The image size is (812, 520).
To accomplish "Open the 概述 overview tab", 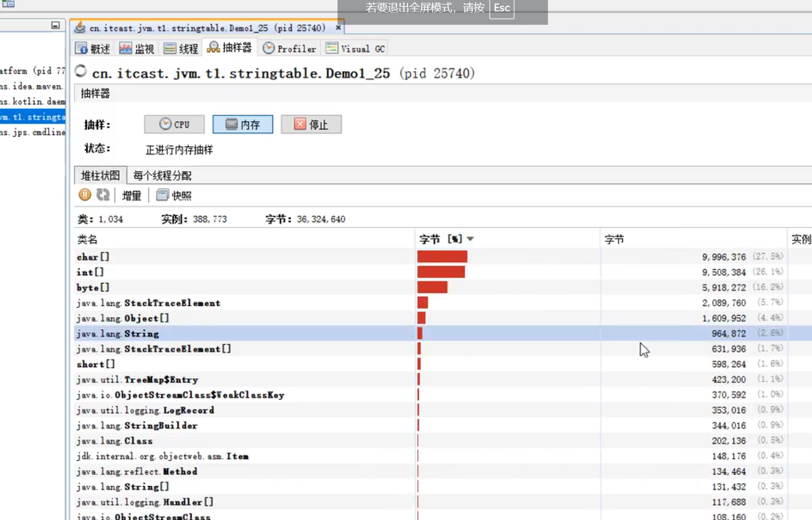I will (93, 49).
